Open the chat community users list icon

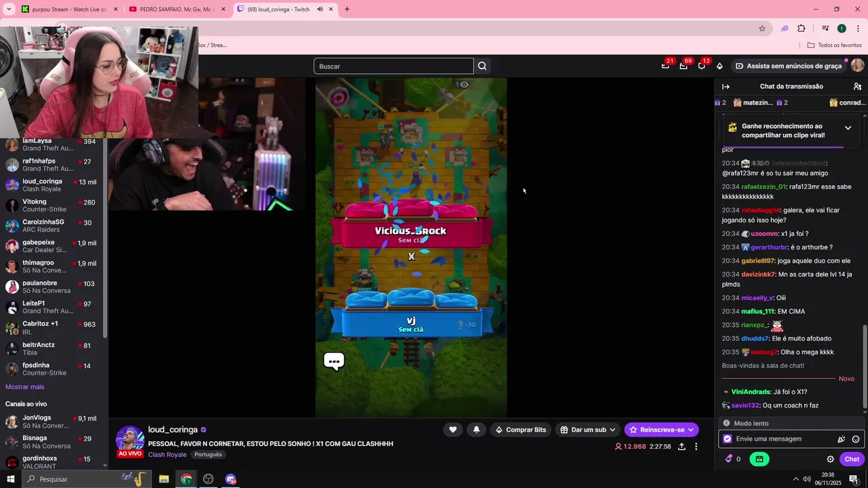(857, 86)
